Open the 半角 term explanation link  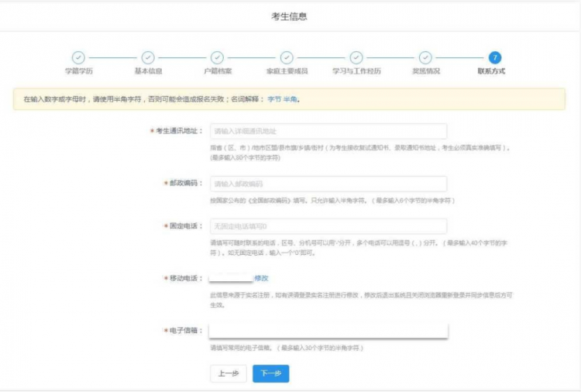point(290,99)
